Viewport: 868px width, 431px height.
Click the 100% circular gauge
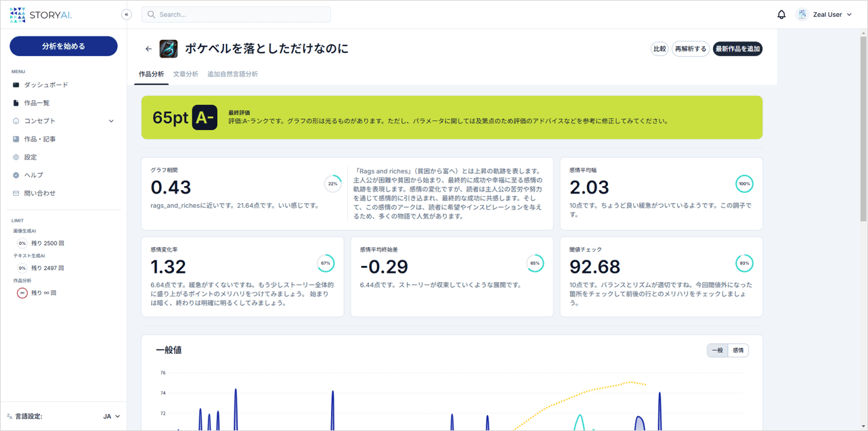(744, 183)
